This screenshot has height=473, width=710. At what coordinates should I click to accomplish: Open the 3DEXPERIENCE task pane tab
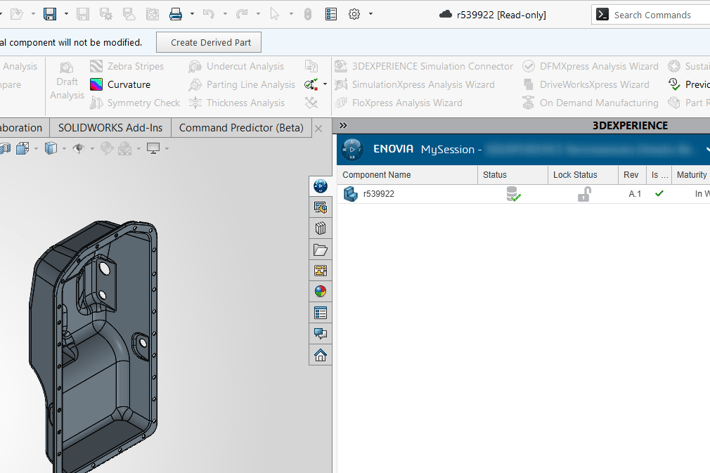coord(320,186)
